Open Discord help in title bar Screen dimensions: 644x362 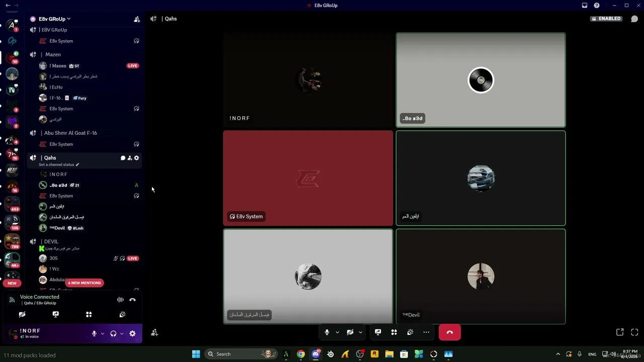pyautogui.click(x=597, y=6)
